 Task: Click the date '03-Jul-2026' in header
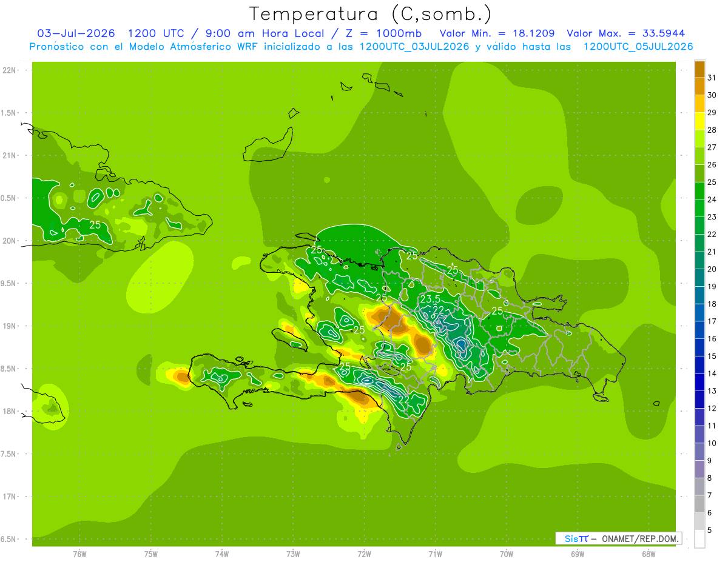76,33
